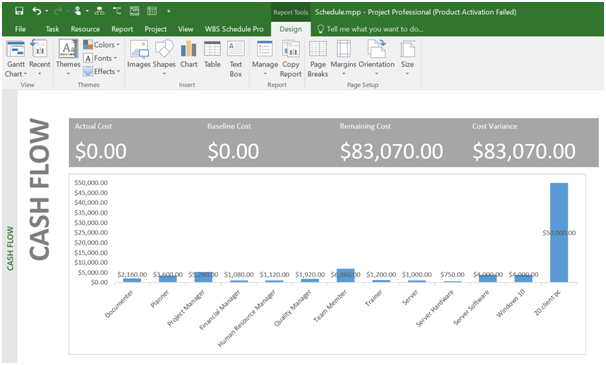
Task: Open the theme Effects dropdown
Action: pos(102,72)
